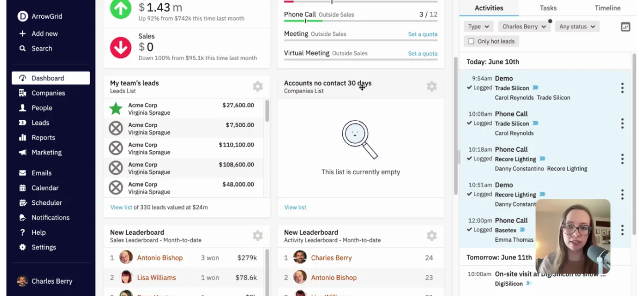Click the calendar view icon in Activities panel
The image size is (644, 296).
coord(625,27)
